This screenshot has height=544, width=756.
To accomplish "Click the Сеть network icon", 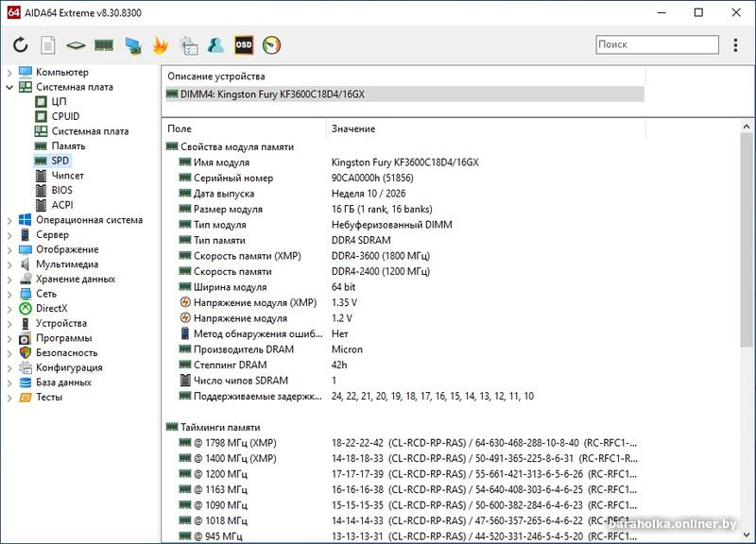I will (26, 294).
